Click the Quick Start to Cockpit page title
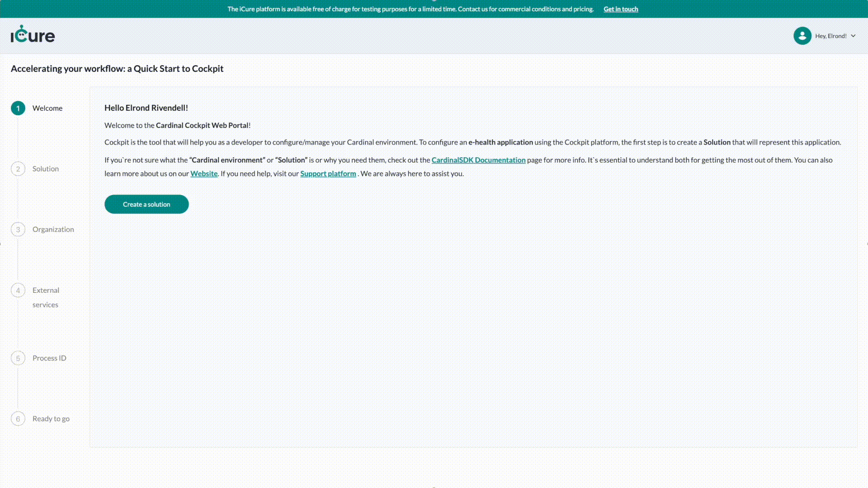This screenshot has height=488, width=868. (x=117, y=69)
